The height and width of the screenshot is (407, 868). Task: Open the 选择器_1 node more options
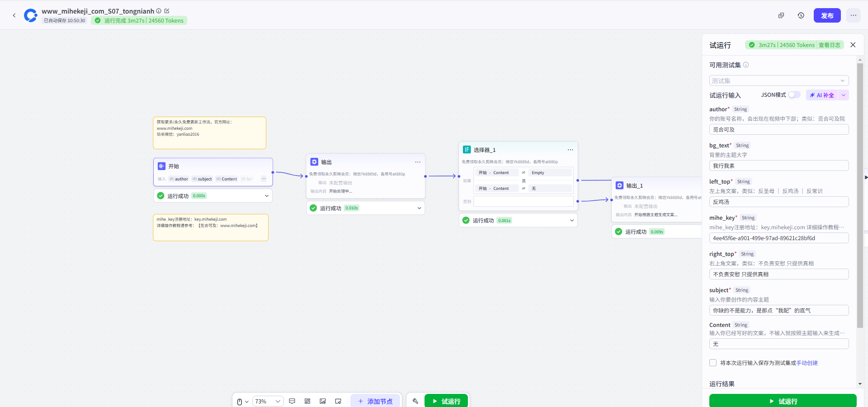pos(570,150)
